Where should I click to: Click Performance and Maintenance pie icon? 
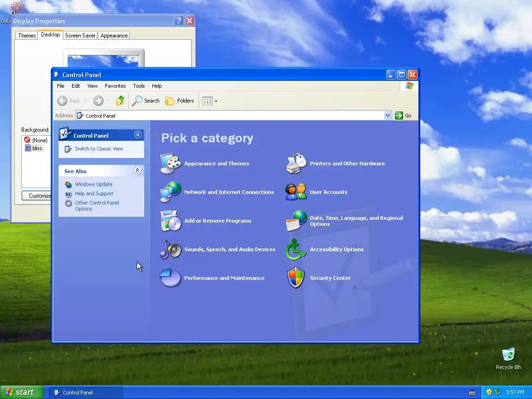171,278
